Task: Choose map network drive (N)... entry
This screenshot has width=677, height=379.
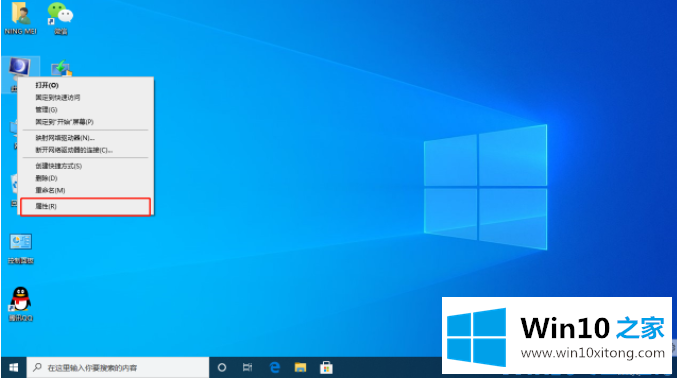Action: point(85,138)
